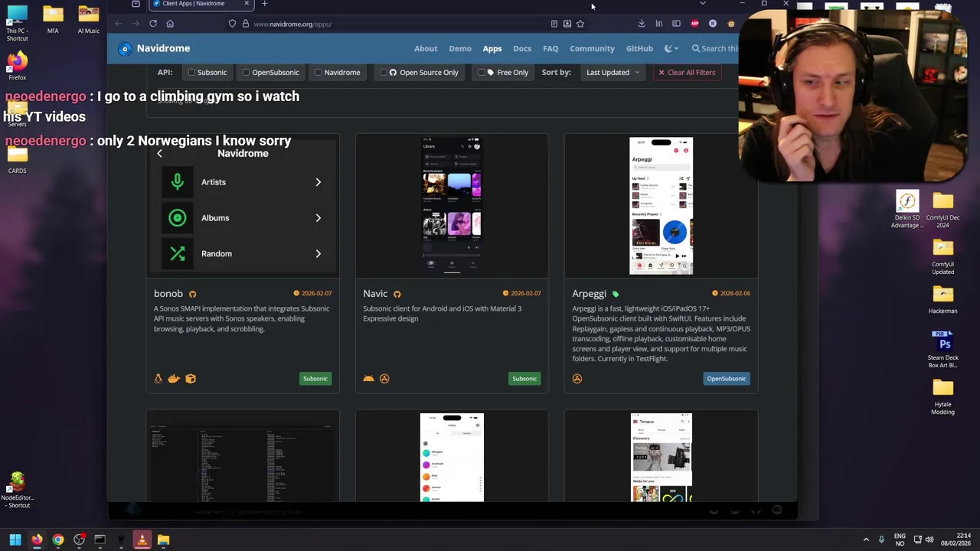The image size is (980, 551).
Task: Select the Apps nav item
Action: (492, 48)
